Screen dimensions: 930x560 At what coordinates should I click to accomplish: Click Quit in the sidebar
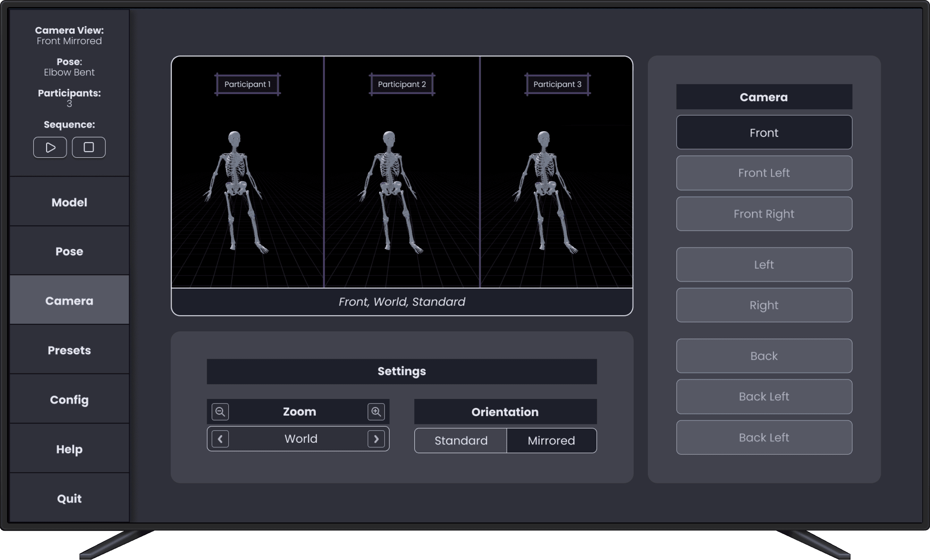[x=69, y=499]
